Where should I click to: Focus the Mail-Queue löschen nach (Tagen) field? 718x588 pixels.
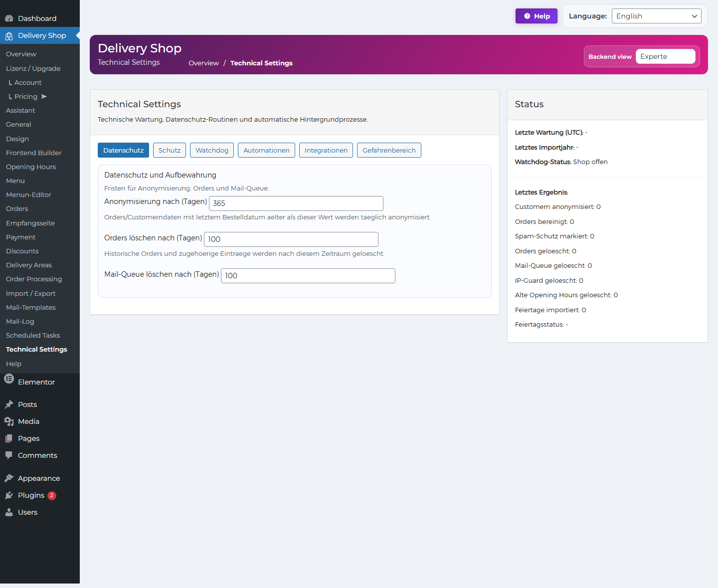tap(308, 276)
